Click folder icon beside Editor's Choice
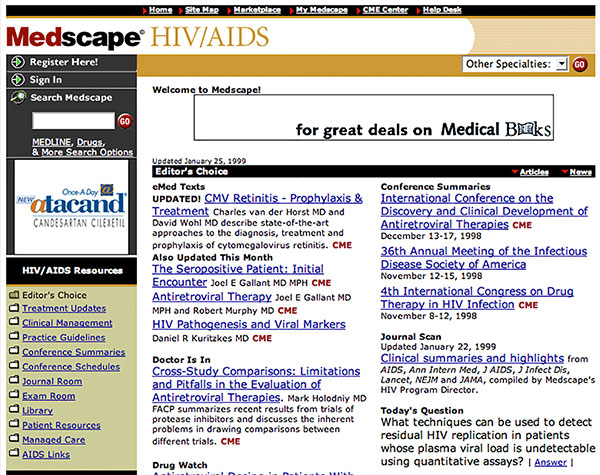This screenshot has width=600, height=475. (x=14, y=294)
